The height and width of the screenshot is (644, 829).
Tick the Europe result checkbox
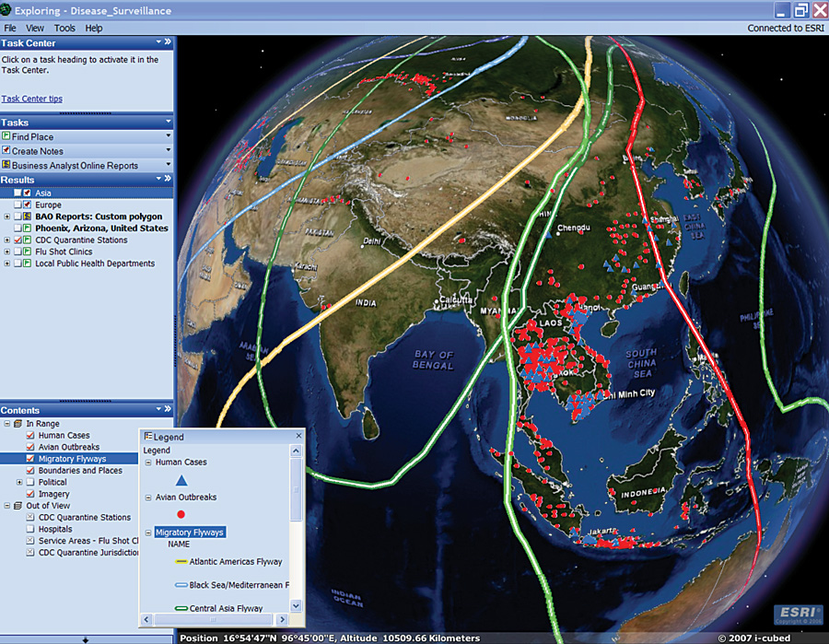click(x=18, y=205)
